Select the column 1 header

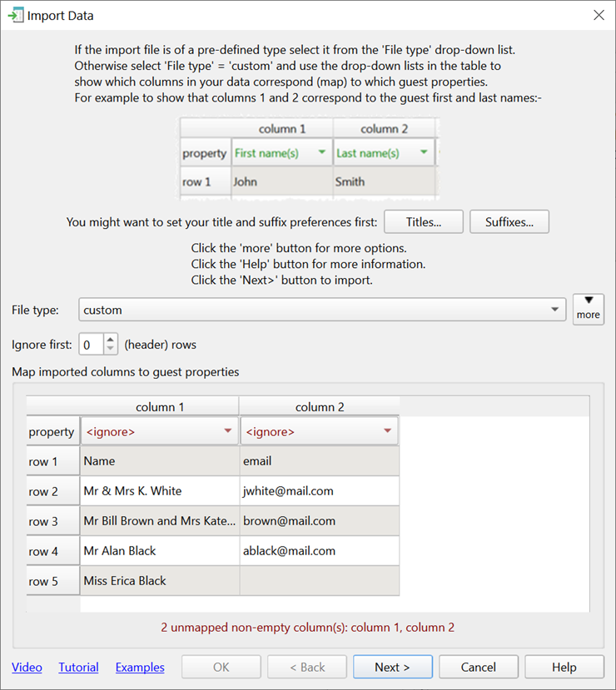tap(159, 407)
